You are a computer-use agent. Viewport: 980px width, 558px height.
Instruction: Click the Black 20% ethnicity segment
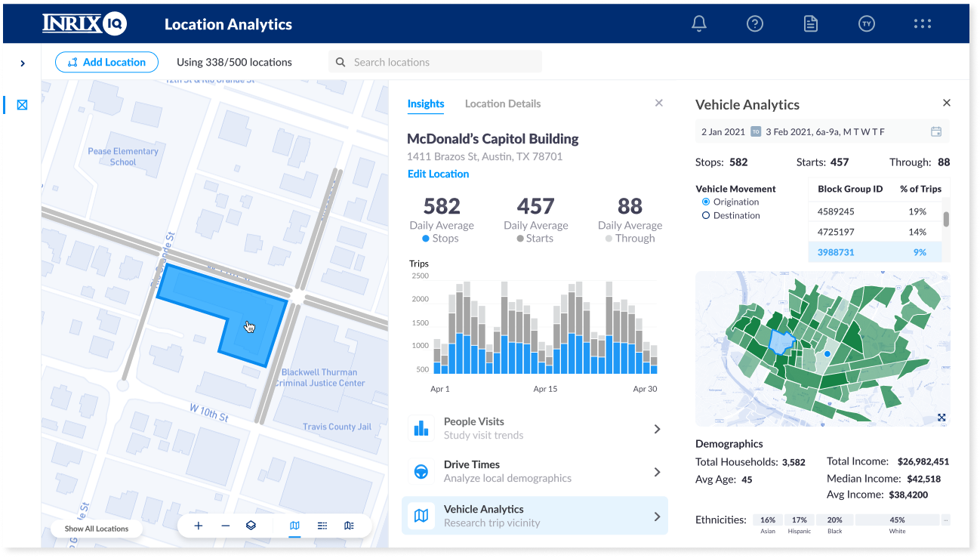coord(834,520)
